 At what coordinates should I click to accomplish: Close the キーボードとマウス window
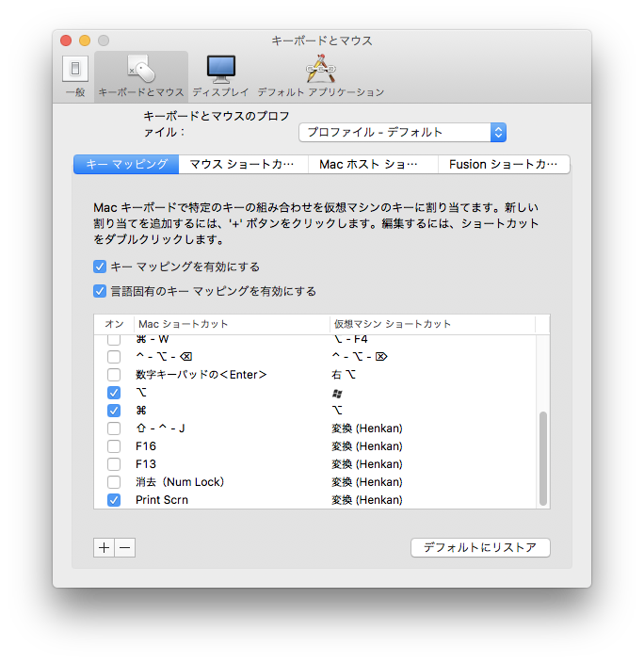coord(66,40)
